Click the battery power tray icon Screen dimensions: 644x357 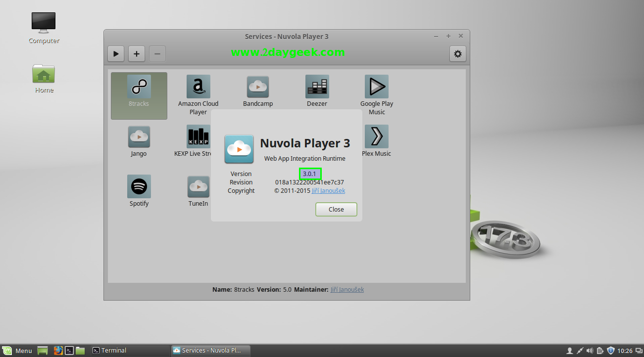pyautogui.click(x=600, y=351)
